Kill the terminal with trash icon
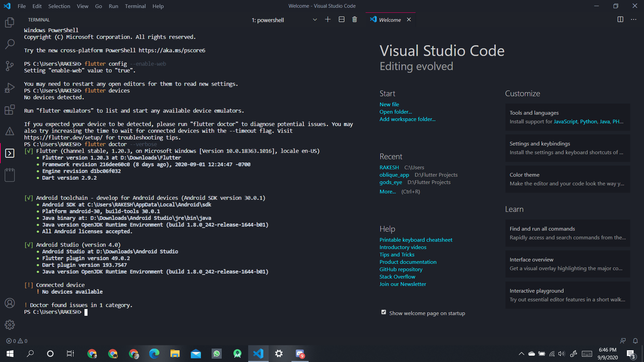The image size is (644, 362). pyautogui.click(x=355, y=19)
